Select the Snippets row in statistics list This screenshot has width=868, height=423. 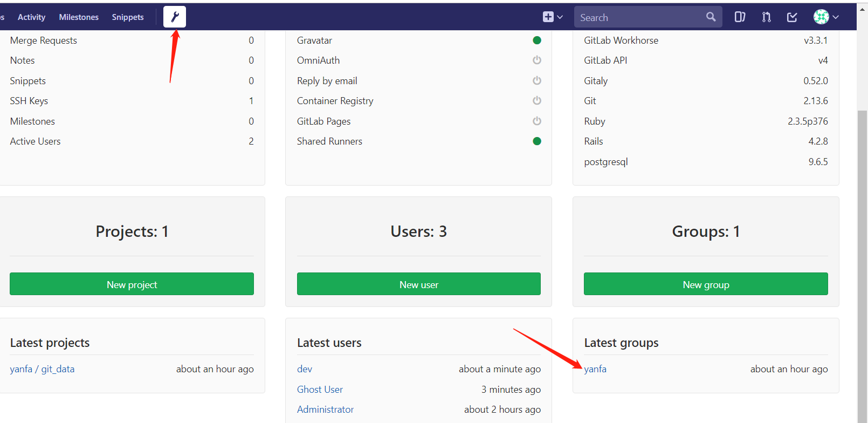[x=27, y=81]
